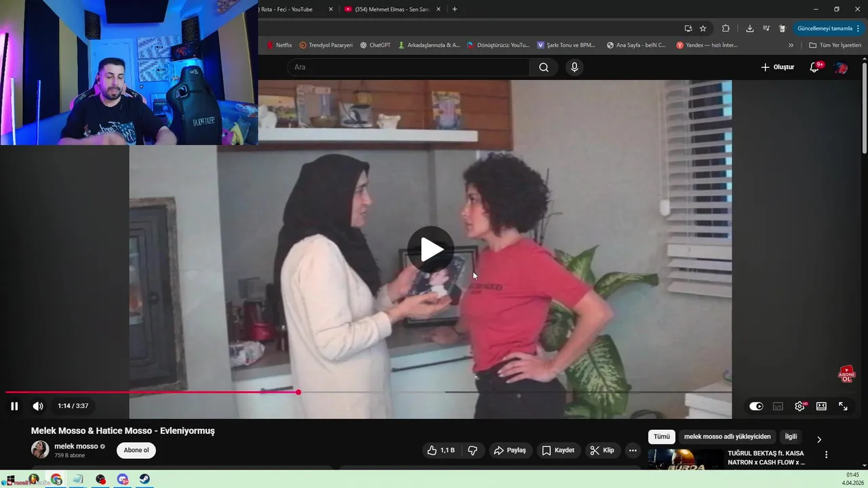Image resolution: width=868 pixels, height=488 pixels.
Task: Click the red ABONE OL channel watermark
Action: coord(846,375)
